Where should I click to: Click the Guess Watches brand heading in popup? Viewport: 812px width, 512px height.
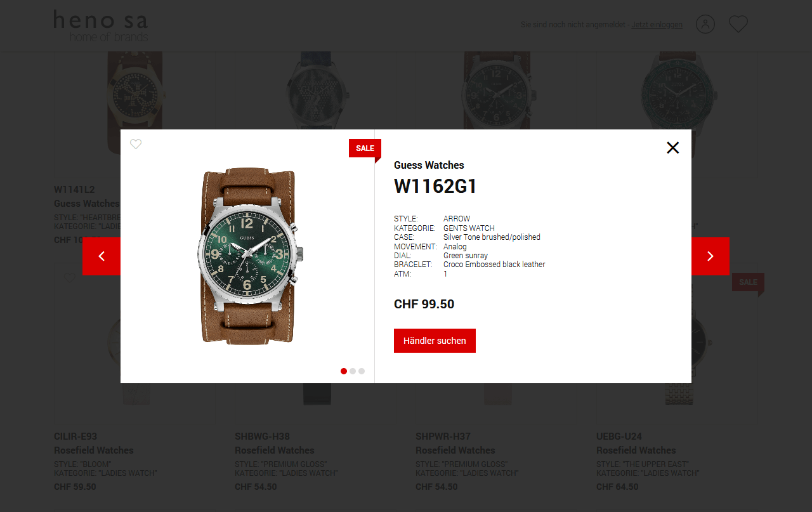point(429,165)
